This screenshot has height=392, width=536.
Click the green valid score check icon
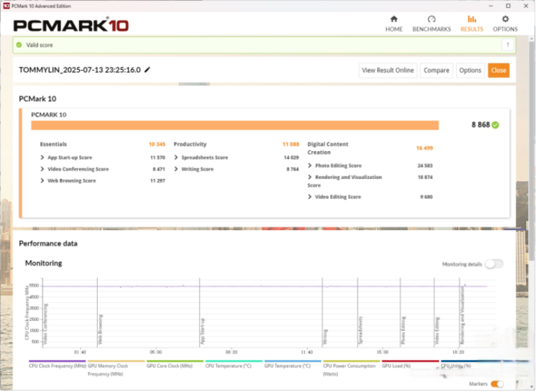click(x=19, y=45)
